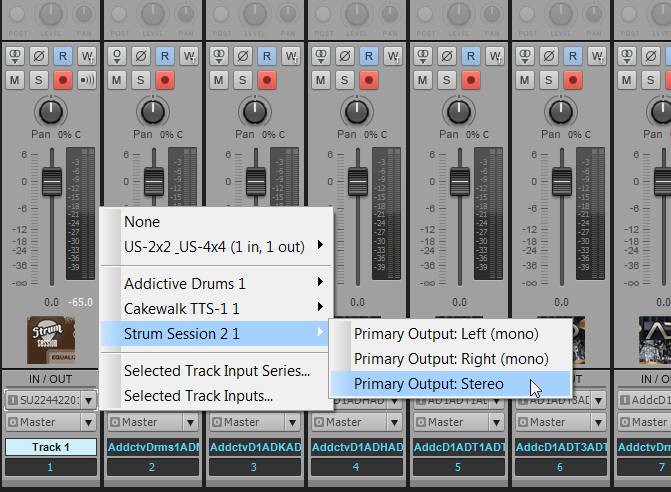Screen dimensions: 671x492
Task: Mute track 6
Action: (525, 80)
